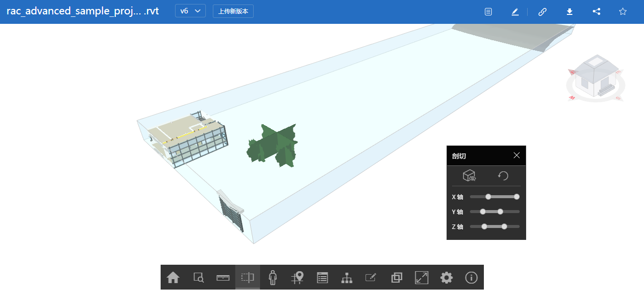
Task: Toggle fullscreen with the expand arrows icon
Action: tap(422, 278)
